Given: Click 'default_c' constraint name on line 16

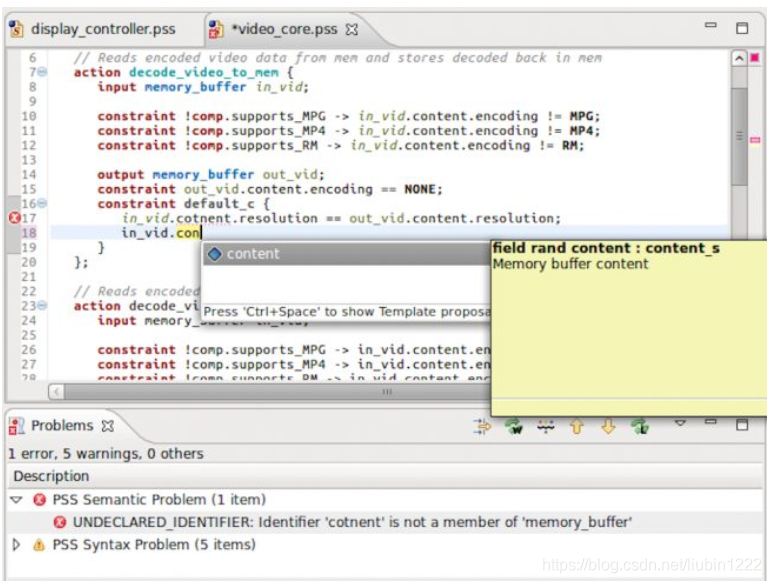Looking at the screenshot, I should (219, 204).
